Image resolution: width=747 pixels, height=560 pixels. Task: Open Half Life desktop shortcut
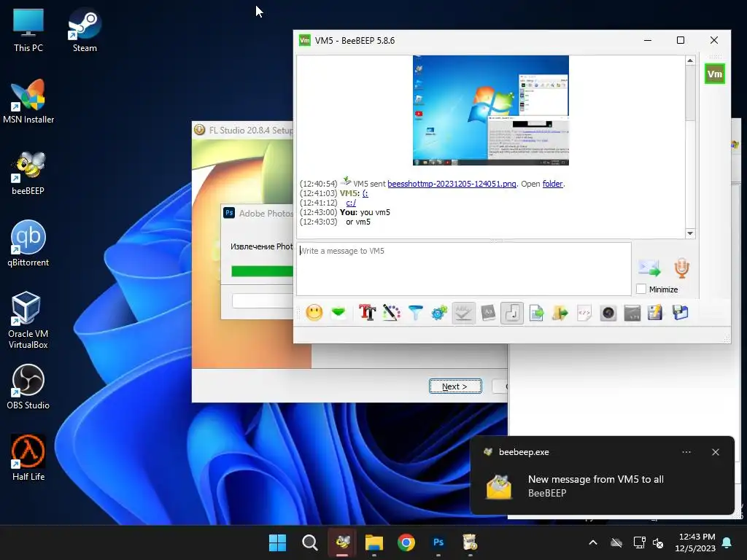click(28, 458)
